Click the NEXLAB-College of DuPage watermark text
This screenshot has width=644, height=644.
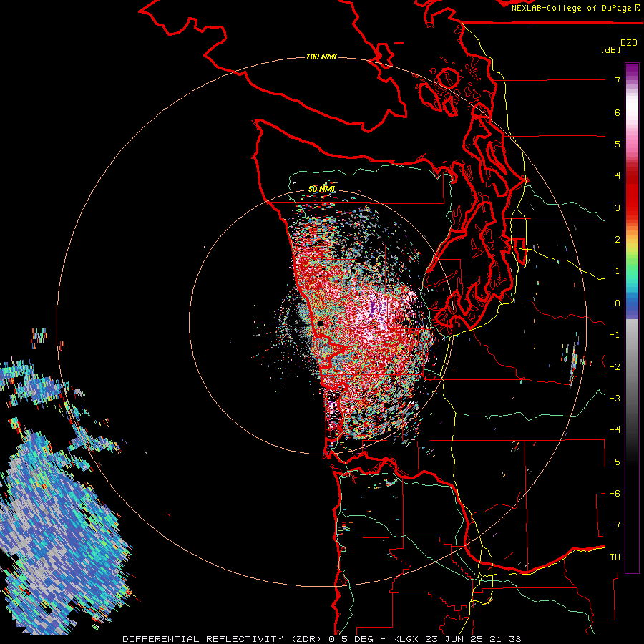click(x=571, y=8)
